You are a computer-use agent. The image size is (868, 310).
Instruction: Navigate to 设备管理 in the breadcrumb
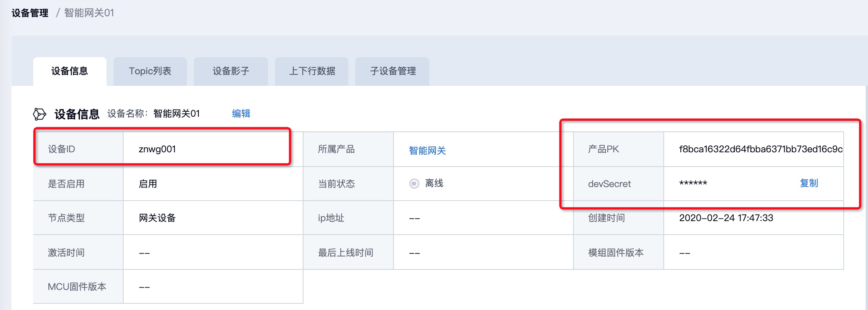point(30,13)
